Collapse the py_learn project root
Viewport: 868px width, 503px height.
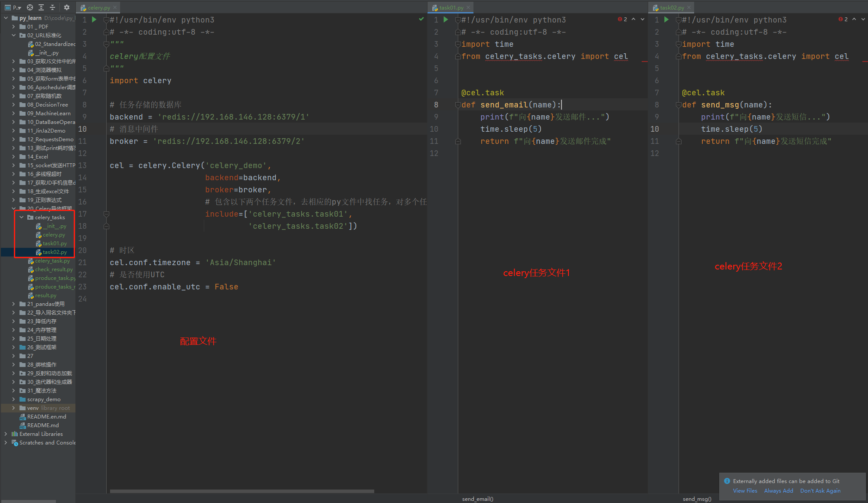(x=6, y=18)
